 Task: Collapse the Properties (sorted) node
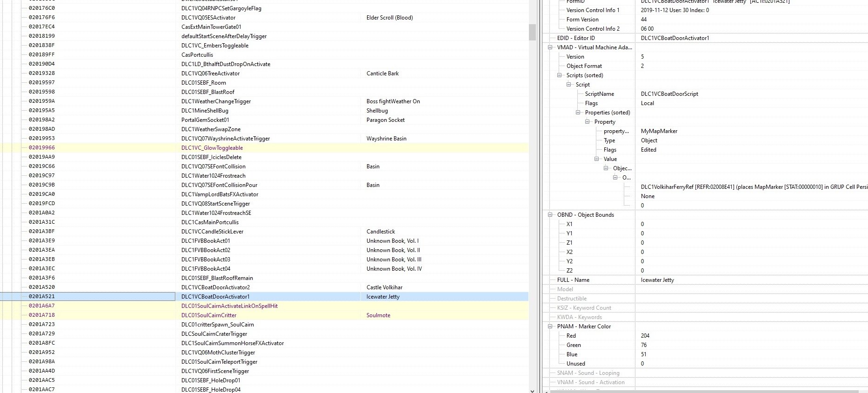(x=578, y=113)
